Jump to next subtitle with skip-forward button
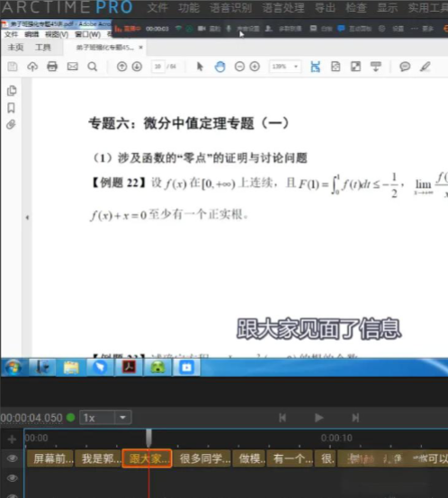This screenshot has height=498, width=448. click(355, 418)
